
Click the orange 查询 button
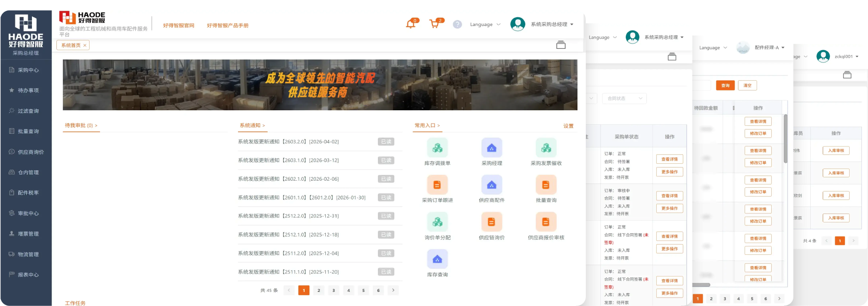[725, 85]
